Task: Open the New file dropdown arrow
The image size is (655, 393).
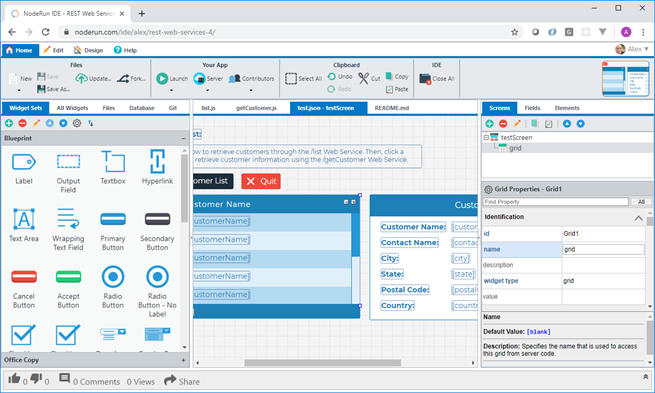Action: click(19, 90)
